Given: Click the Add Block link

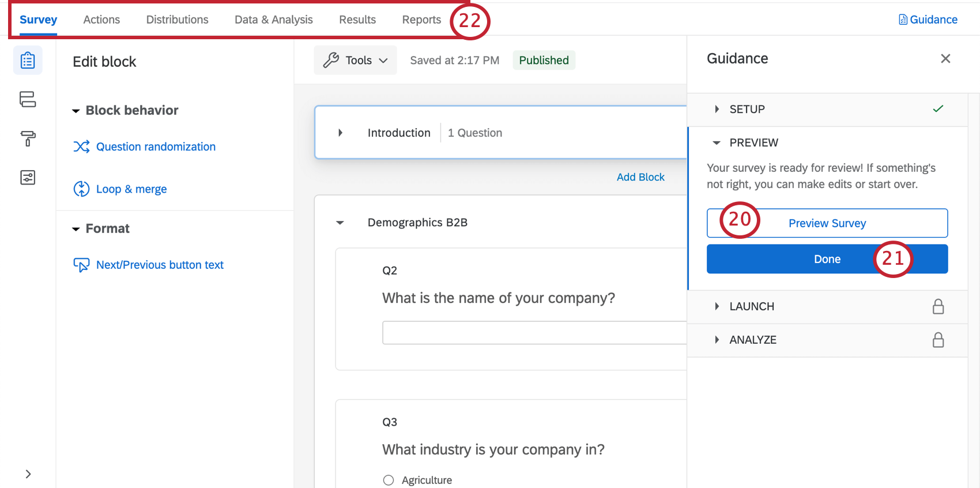Looking at the screenshot, I should coord(640,177).
